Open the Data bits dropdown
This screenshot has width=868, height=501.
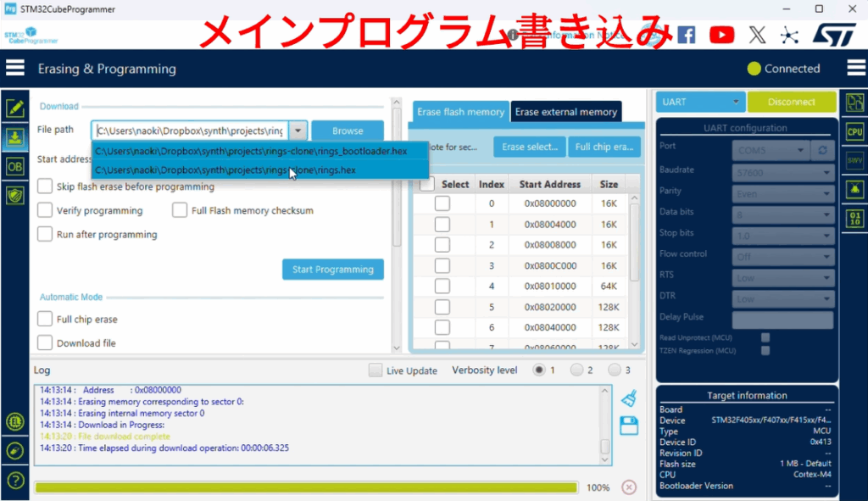[782, 214]
